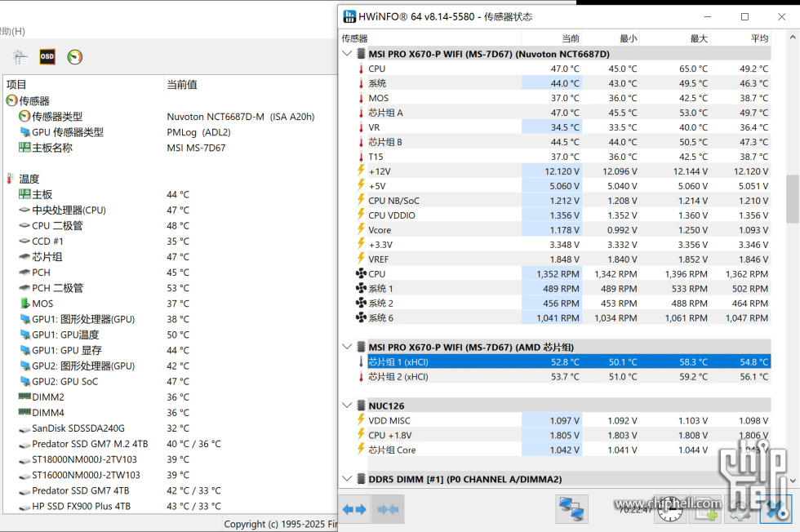
Task: Click the HWiNFO app icon in the title bar
Action: coord(349,16)
